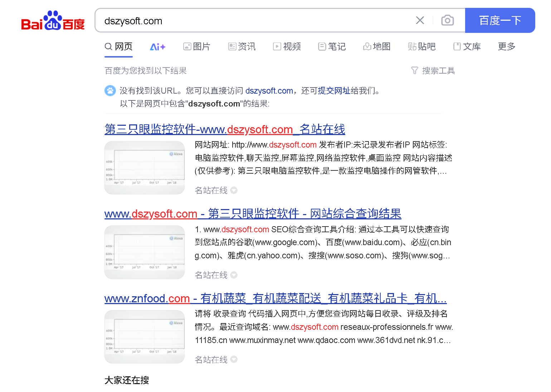551x392 pixels.
Task: Focus the search input containing dszysoft.com
Action: click(x=258, y=21)
